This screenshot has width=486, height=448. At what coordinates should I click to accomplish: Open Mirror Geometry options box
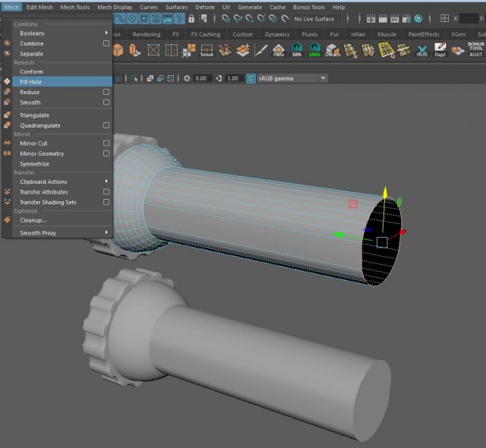[106, 153]
